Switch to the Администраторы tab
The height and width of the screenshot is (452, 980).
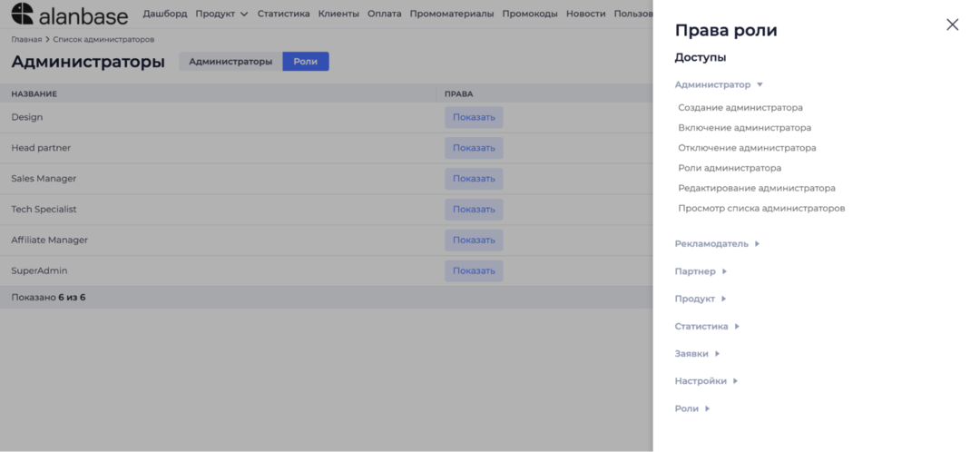[x=230, y=62]
